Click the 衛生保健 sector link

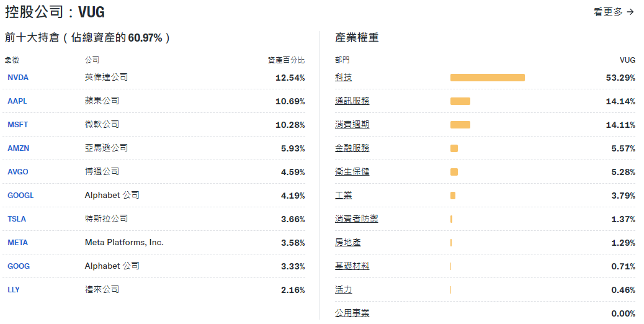coord(352,172)
